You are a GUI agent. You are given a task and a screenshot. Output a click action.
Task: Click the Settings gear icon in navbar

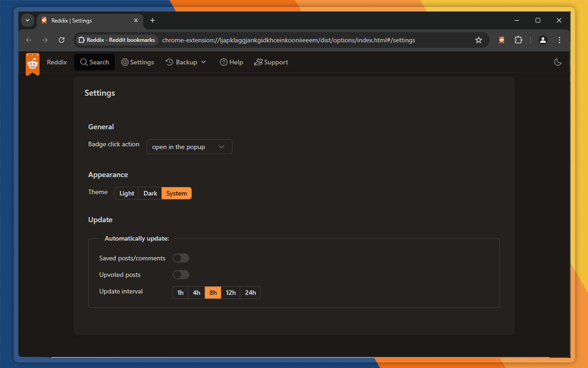point(124,62)
